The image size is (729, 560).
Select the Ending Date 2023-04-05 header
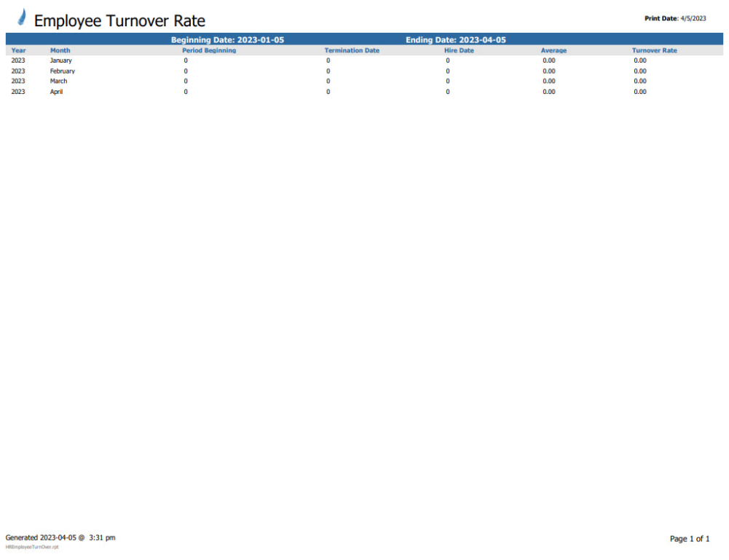(x=455, y=40)
